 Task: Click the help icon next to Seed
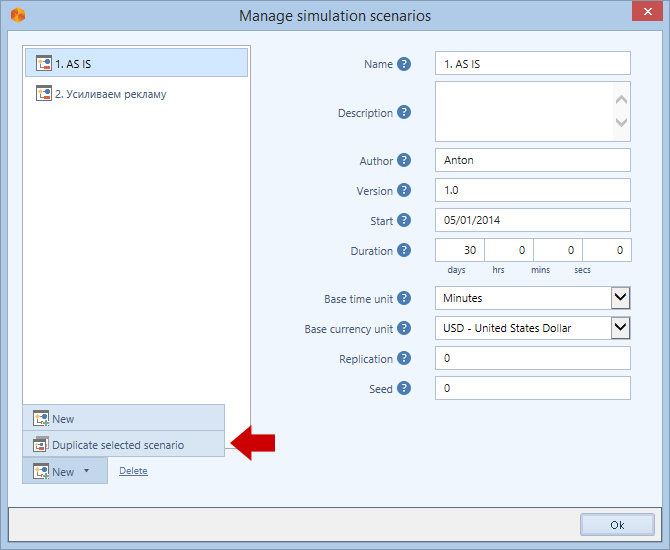coord(404,388)
